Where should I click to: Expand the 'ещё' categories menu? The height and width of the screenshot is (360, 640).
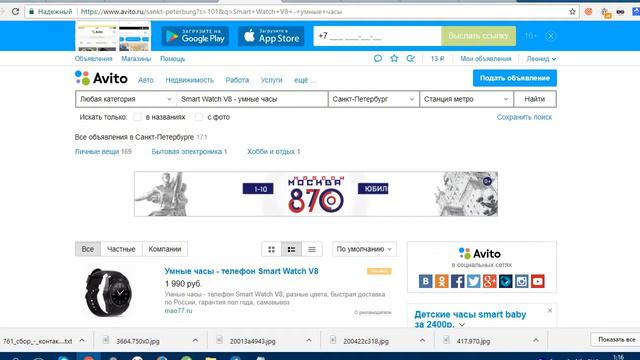coord(304,80)
